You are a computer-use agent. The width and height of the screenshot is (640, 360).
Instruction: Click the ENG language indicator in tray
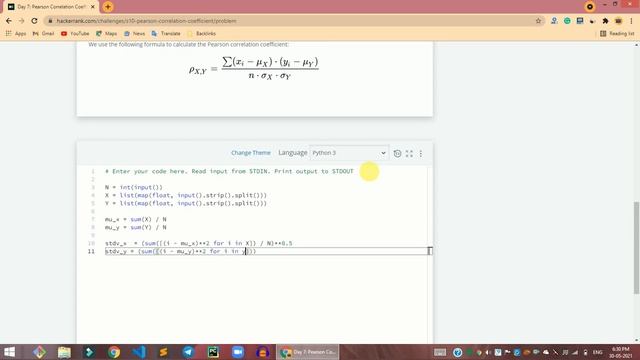598,352
